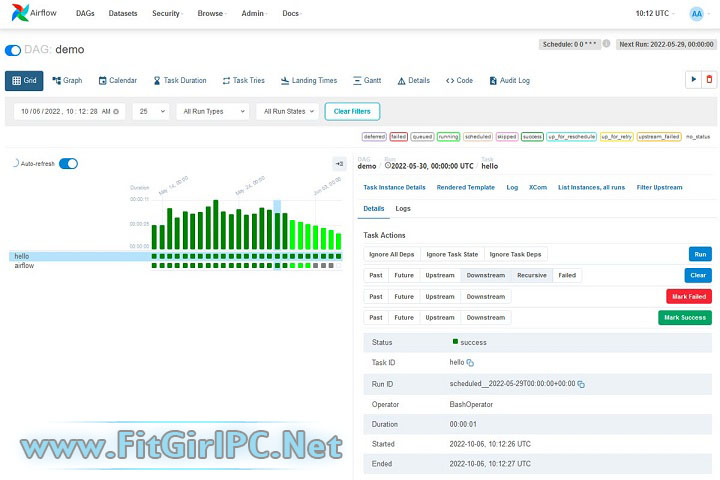720x480 pixels.
Task: Click the Airflow pinwheel logo
Action: [x=17, y=14]
